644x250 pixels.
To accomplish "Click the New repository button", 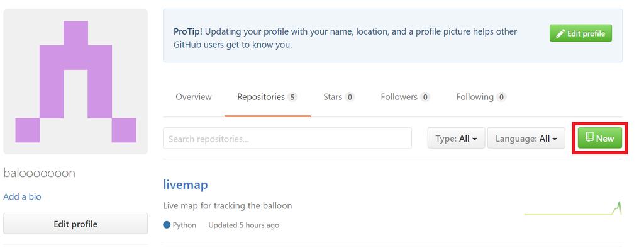I will coord(599,138).
